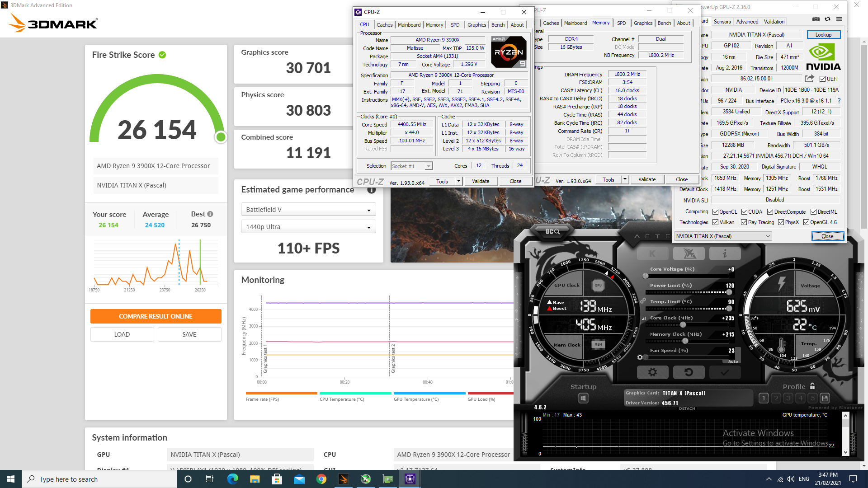868x488 pixels.
Task: Click the GPU-Z BIOS export share icon
Action: pyautogui.click(x=809, y=79)
